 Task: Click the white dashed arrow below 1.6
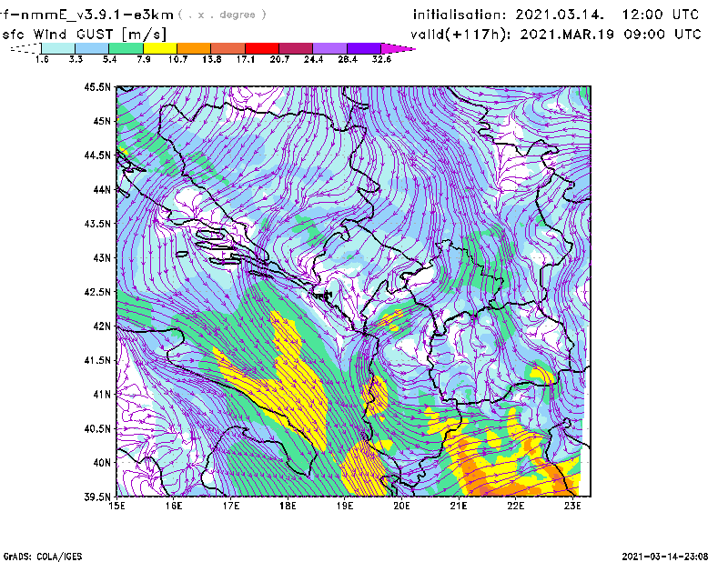click(25, 48)
